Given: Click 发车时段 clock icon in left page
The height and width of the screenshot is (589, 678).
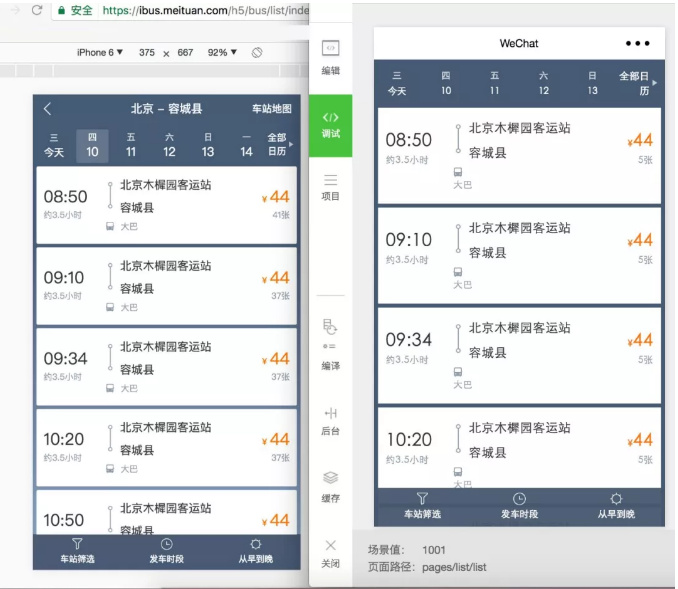Looking at the screenshot, I should (x=166, y=544).
